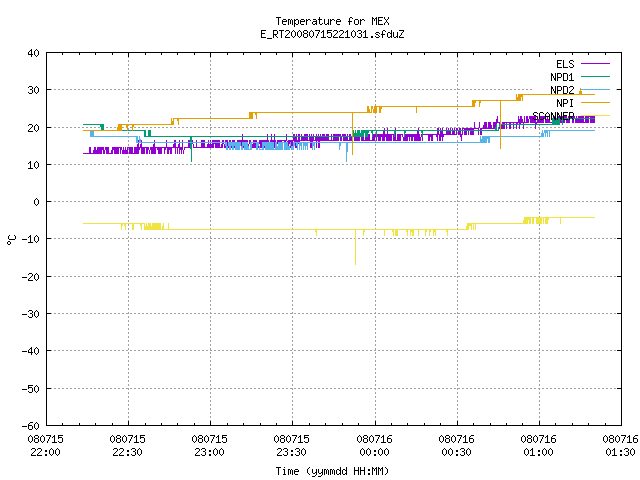
Task: Click the purple ELS legend line sample
Action: 595,64
